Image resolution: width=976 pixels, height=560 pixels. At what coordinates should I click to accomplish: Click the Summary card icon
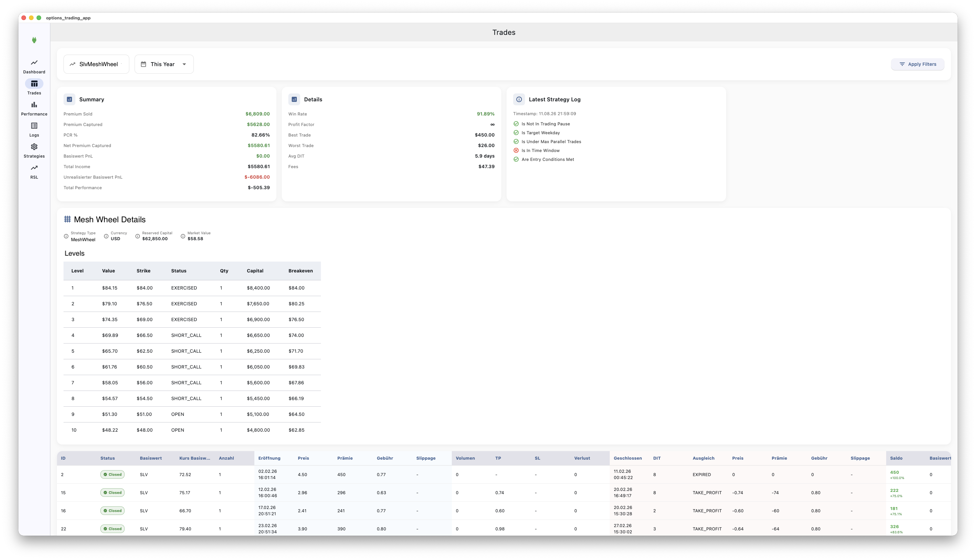pos(69,99)
